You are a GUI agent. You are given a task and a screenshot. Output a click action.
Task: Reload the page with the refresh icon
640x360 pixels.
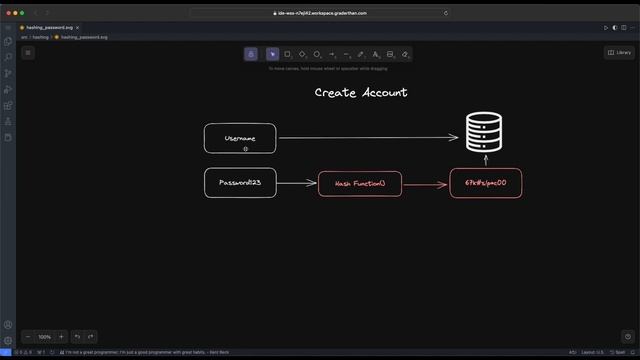pos(446,13)
